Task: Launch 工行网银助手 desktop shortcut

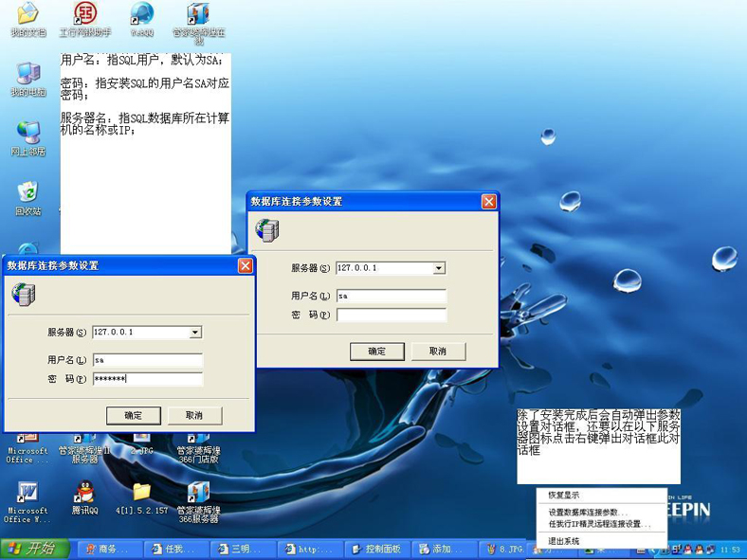Action: [x=85, y=19]
